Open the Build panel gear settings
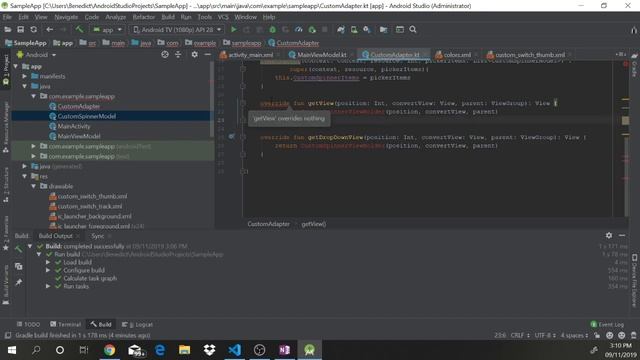This screenshot has width=640, height=360. pos(609,235)
